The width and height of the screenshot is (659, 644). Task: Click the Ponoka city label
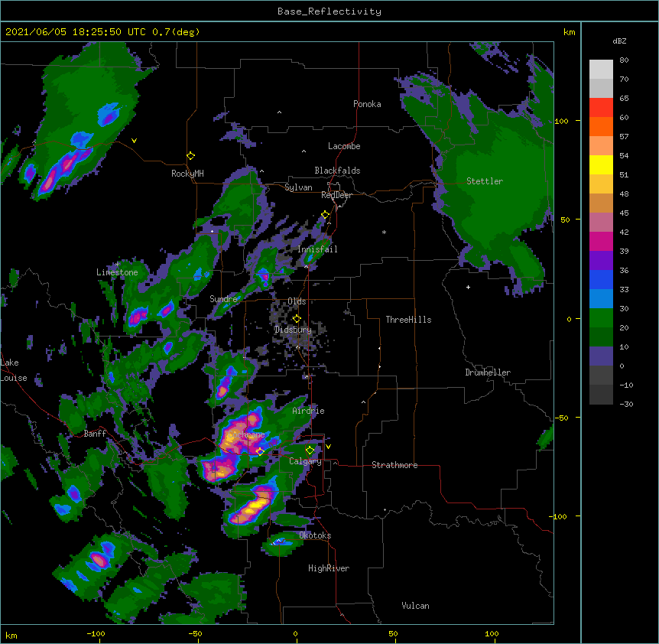pyautogui.click(x=367, y=104)
